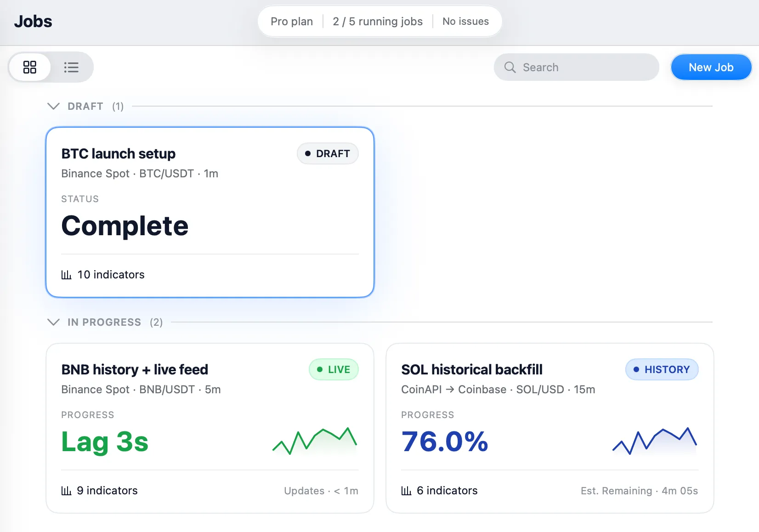Click the 6 indicators chart icon
Image resolution: width=759 pixels, height=532 pixels.
[407, 491]
